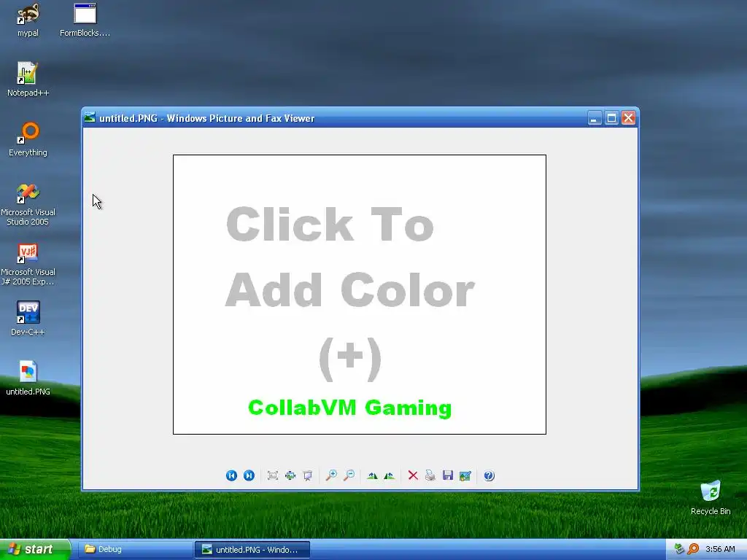The image size is (747, 560).
Task: Start the slide show
Action: [x=308, y=475]
